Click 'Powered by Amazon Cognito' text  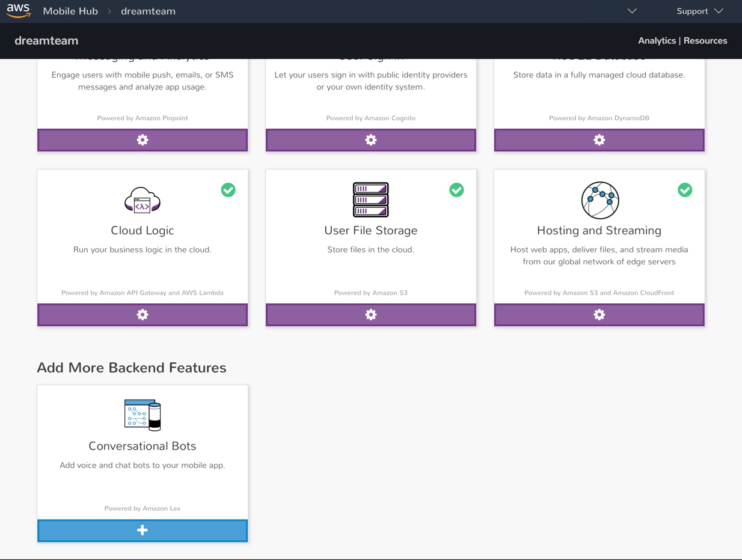click(371, 118)
